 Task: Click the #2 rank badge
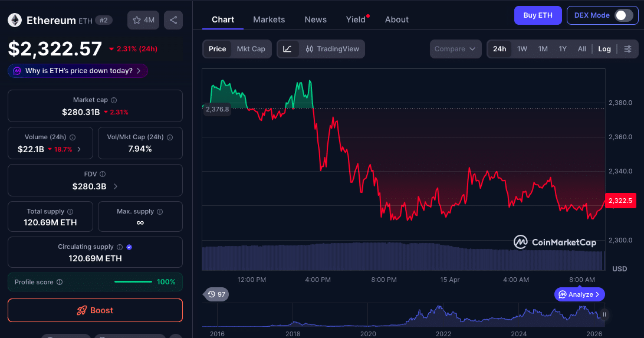[x=104, y=20]
